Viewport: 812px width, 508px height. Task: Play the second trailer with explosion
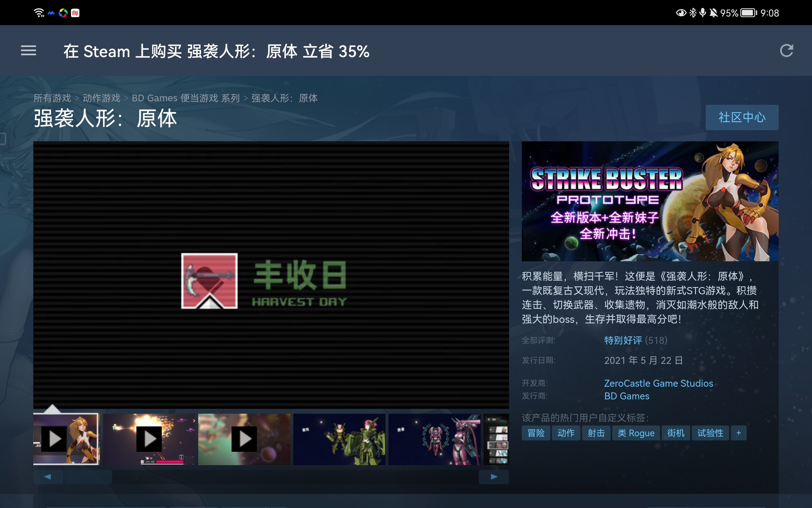149,439
